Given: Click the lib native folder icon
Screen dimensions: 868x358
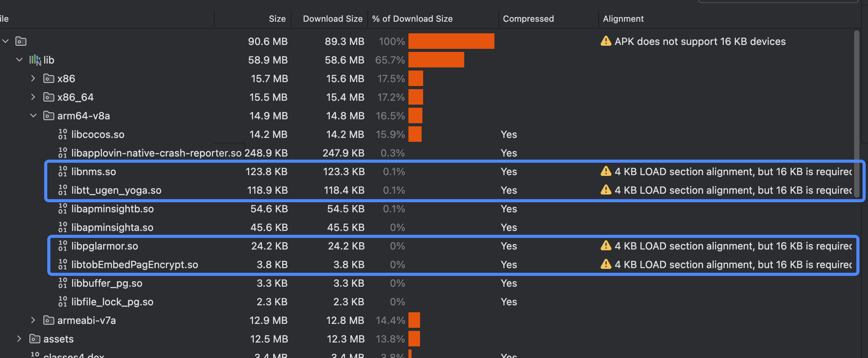Looking at the screenshot, I should [35, 60].
